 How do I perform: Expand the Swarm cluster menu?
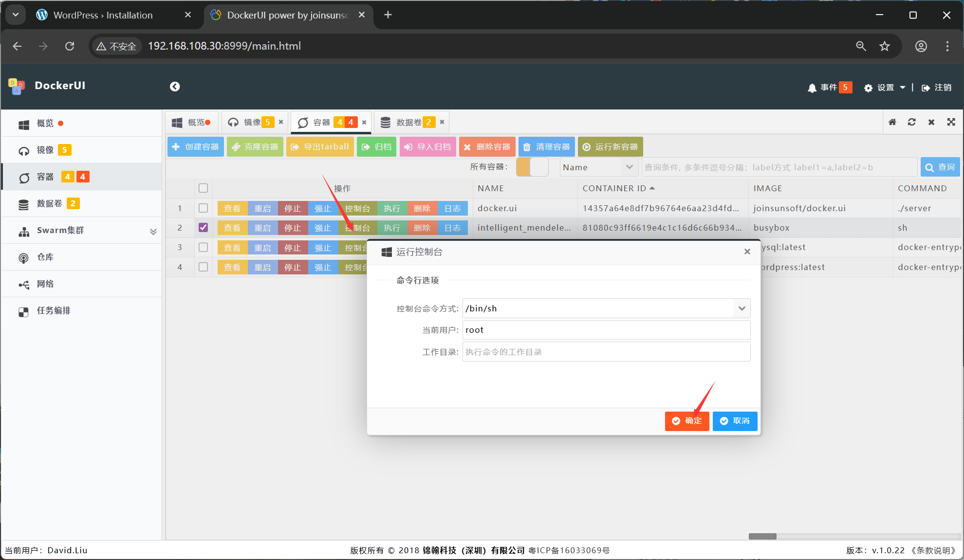tap(82, 231)
